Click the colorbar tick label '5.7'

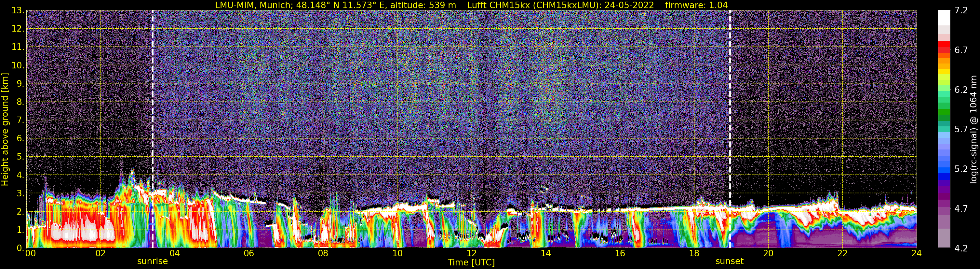pos(961,129)
